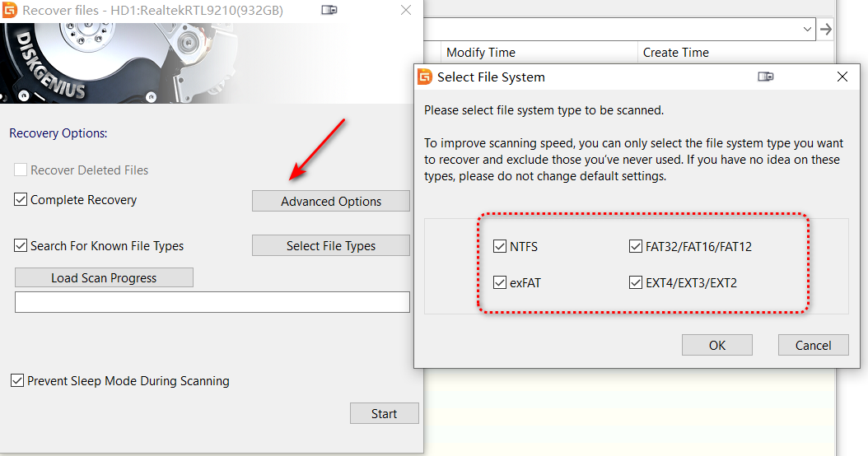This screenshot has height=456, width=868.
Task: Click the right arrow go button beside path box
Action: (826, 29)
